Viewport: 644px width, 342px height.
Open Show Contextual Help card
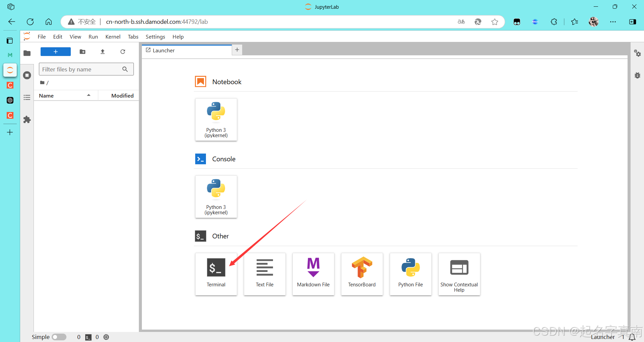(459, 274)
